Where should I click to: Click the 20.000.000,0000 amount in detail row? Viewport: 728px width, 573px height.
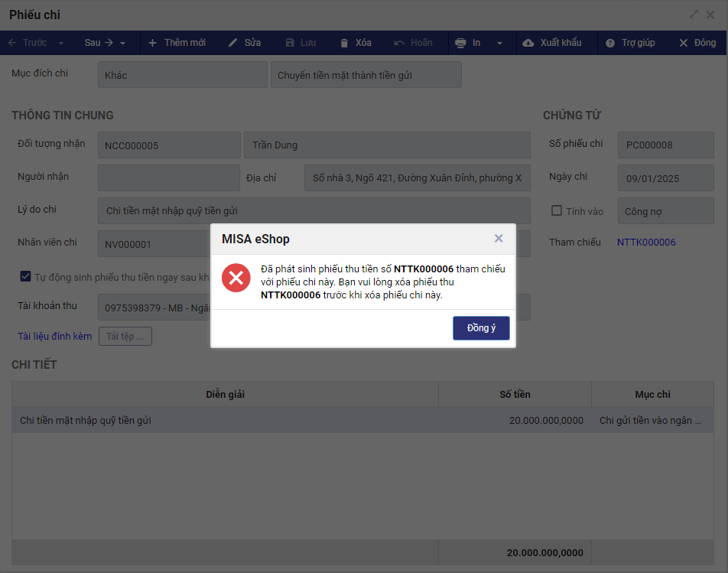(x=546, y=420)
